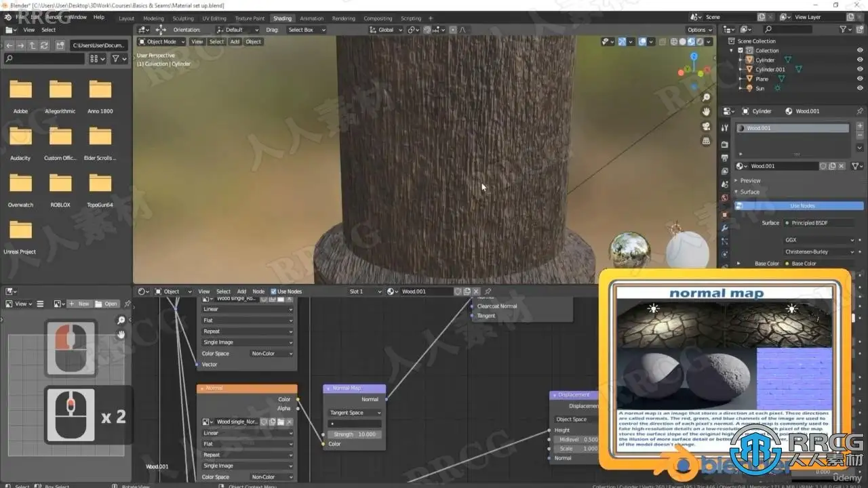Adjust the Normal Map Strength slider
868x488 pixels.
pyautogui.click(x=354, y=434)
